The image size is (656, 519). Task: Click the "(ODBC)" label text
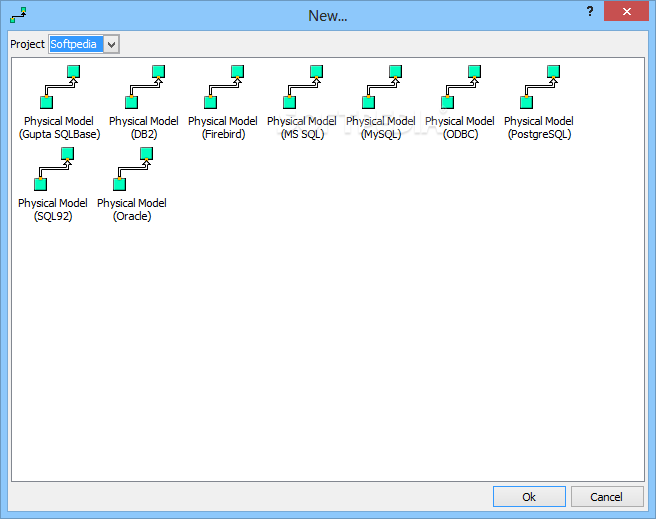coord(460,134)
